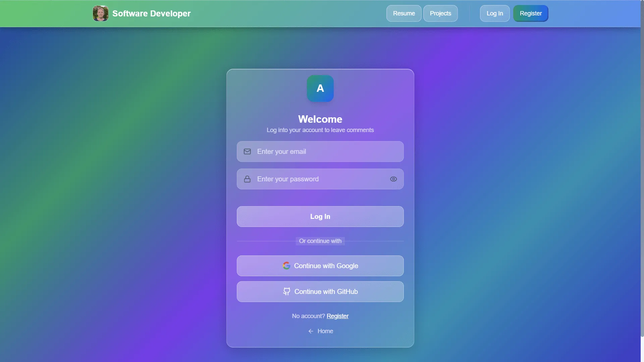Viewport: 644px width, 362px height.
Task: Click the GitHub cat icon
Action: click(x=286, y=292)
